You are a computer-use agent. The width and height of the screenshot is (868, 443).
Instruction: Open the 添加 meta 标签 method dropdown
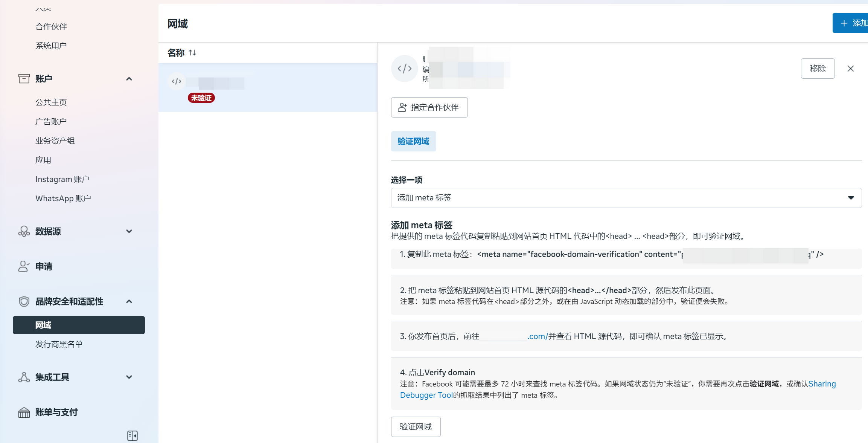point(626,198)
